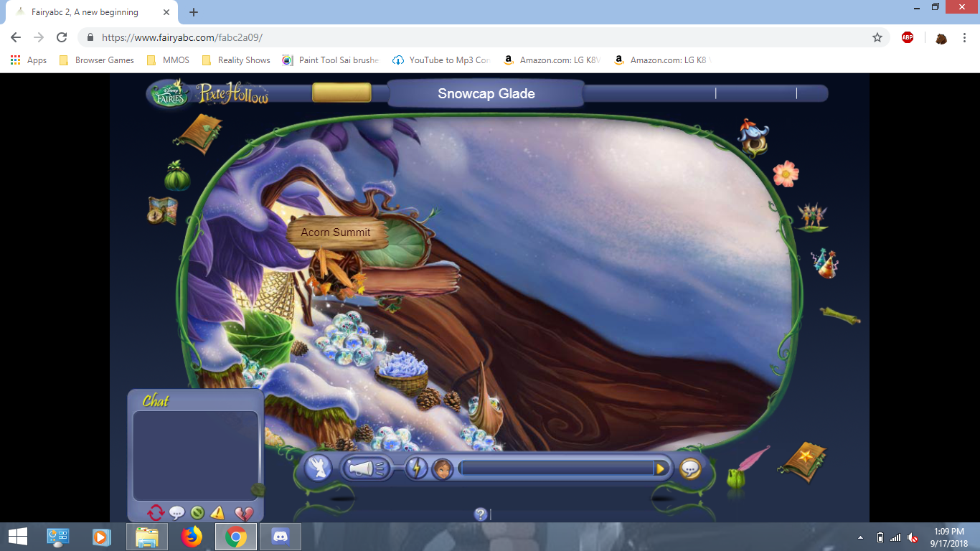This screenshot has width=980, height=551.
Task: Open the party hats icon on the right
Action: [826, 264]
